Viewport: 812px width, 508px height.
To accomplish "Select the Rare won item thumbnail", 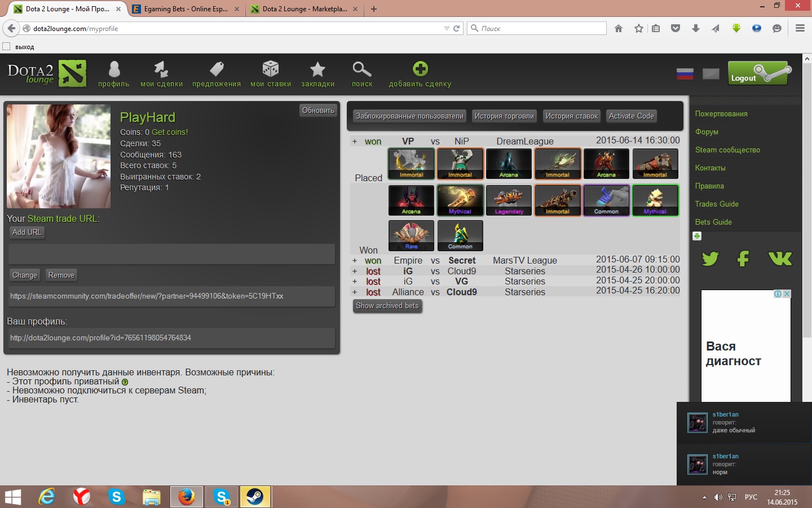I will tap(411, 235).
